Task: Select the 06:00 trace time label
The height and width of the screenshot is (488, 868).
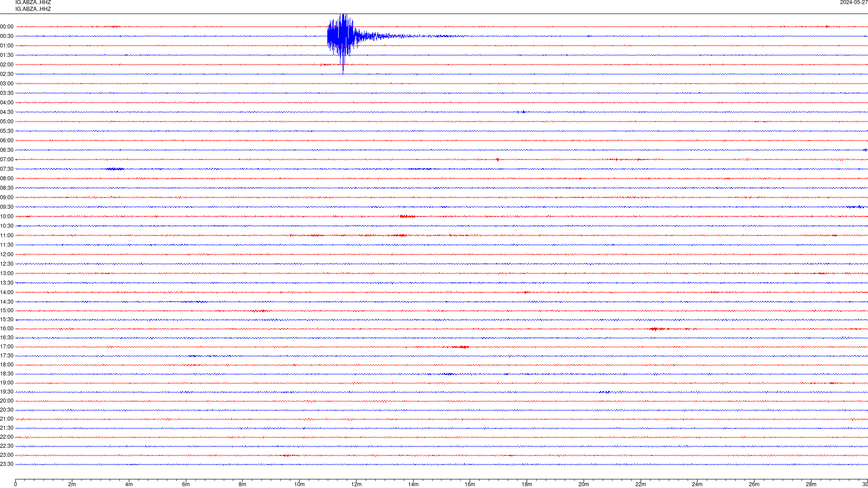Action: pyautogui.click(x=7, y=141)
